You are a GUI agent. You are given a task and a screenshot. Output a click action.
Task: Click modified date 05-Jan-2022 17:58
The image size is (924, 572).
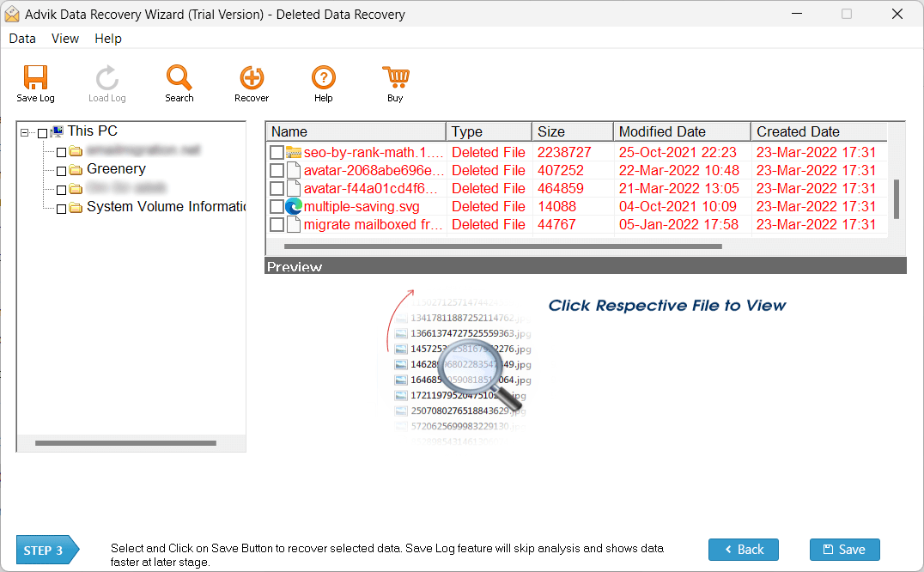(678, 225)
